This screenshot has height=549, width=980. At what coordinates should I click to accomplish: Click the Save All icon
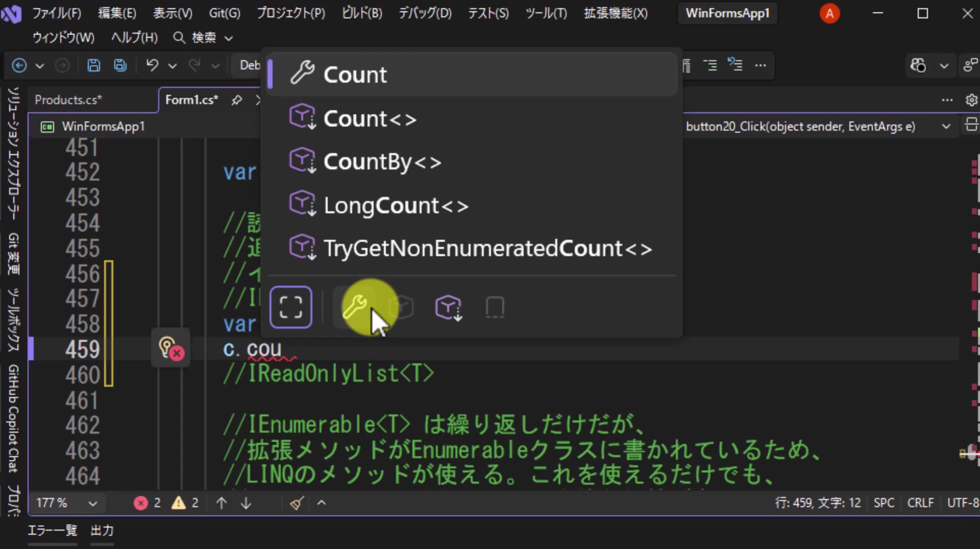tap(120, 65)
